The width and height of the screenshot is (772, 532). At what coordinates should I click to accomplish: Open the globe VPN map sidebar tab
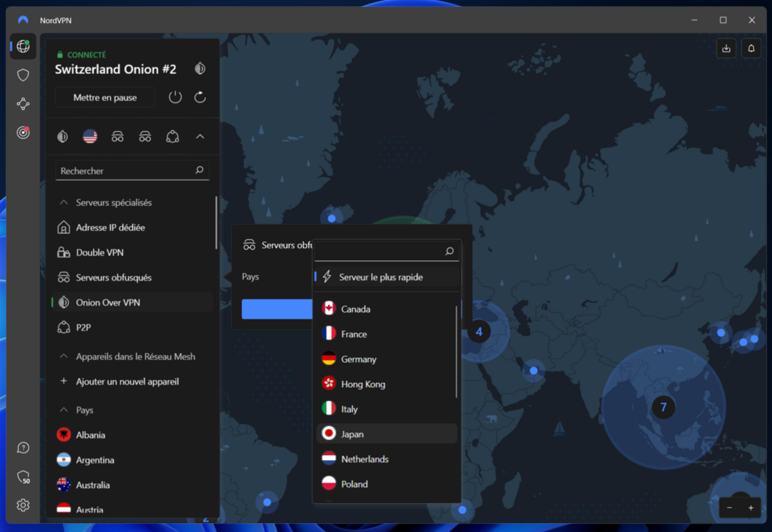pyautogui.click(x=23, y=46)
